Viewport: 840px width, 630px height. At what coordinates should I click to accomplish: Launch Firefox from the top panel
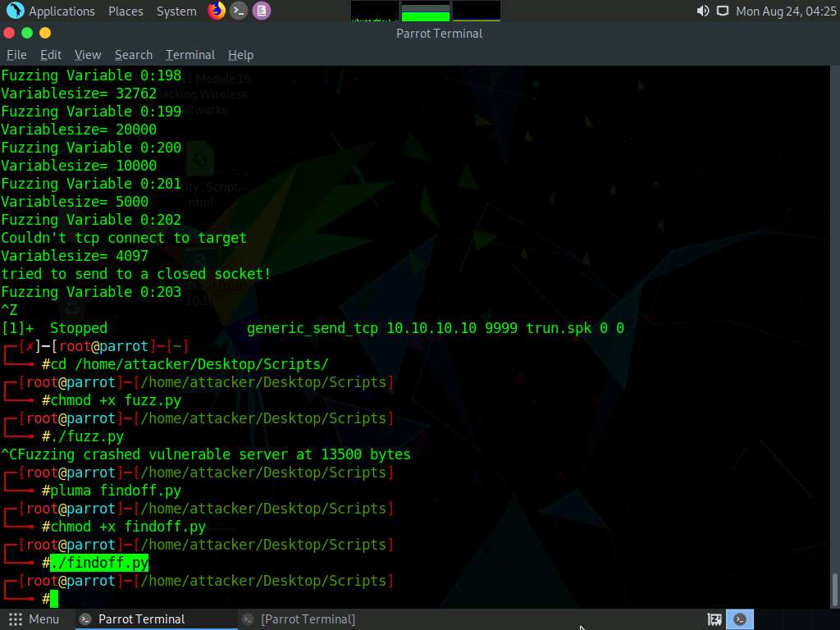217,10
